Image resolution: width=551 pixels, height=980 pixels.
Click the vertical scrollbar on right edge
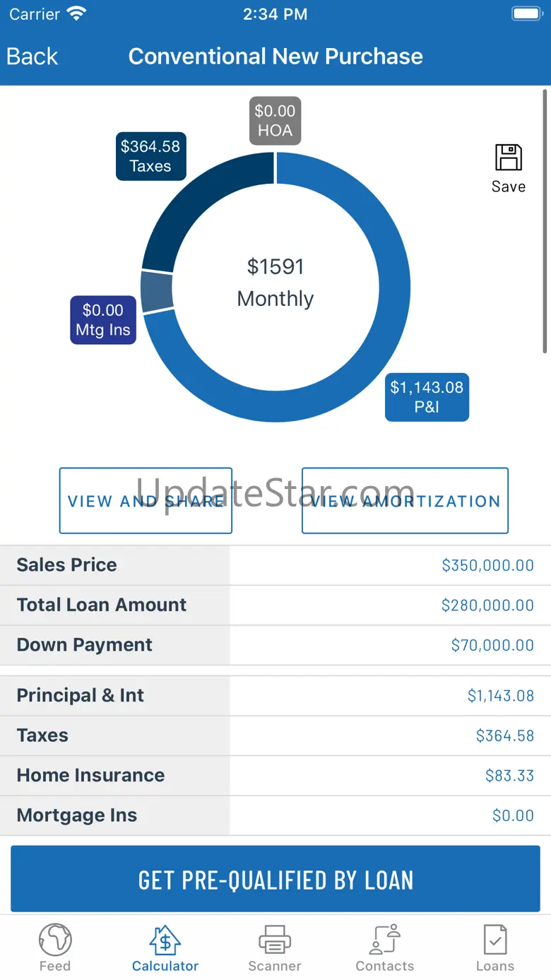tap(545, 219)
